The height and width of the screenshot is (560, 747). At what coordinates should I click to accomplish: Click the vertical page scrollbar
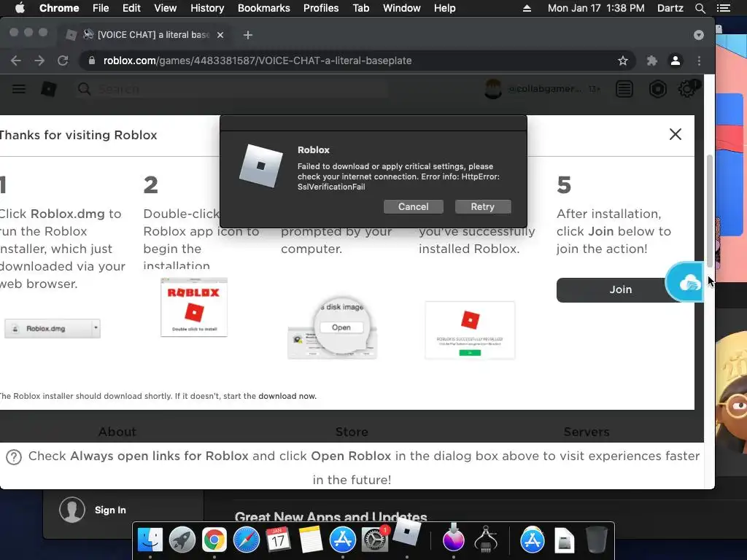coord(709,212)
